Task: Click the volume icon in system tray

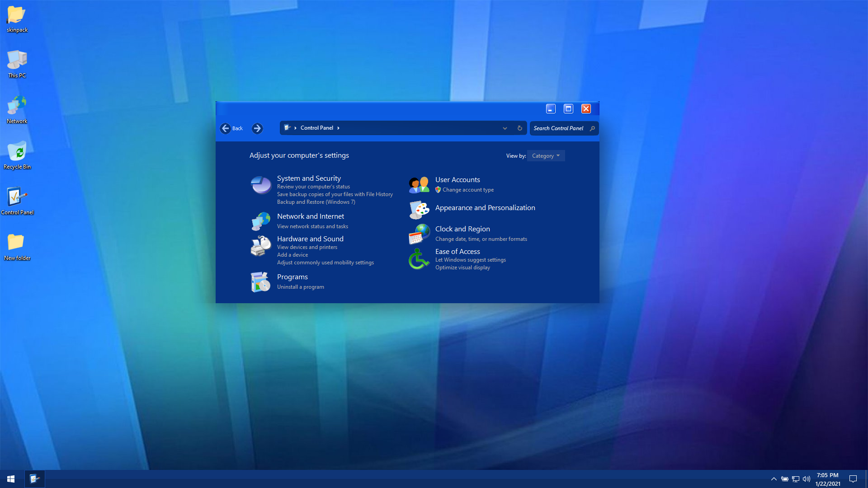Action: point(807,479)
